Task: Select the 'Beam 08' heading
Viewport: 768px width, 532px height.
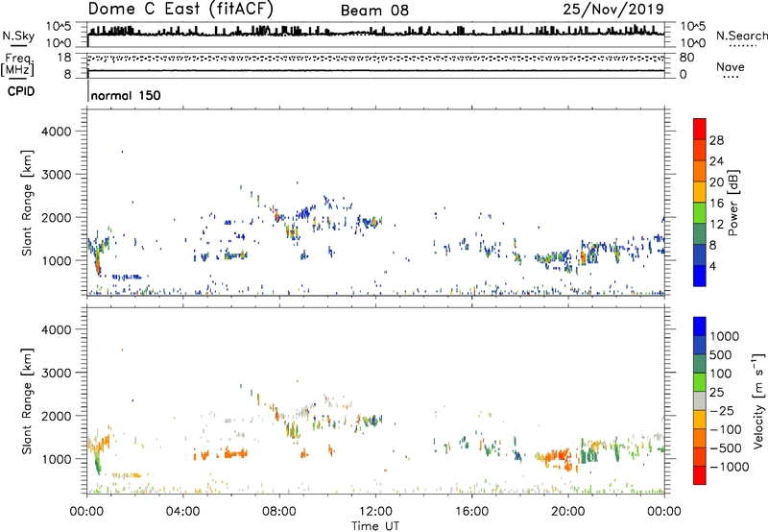Action: point(374,11)
